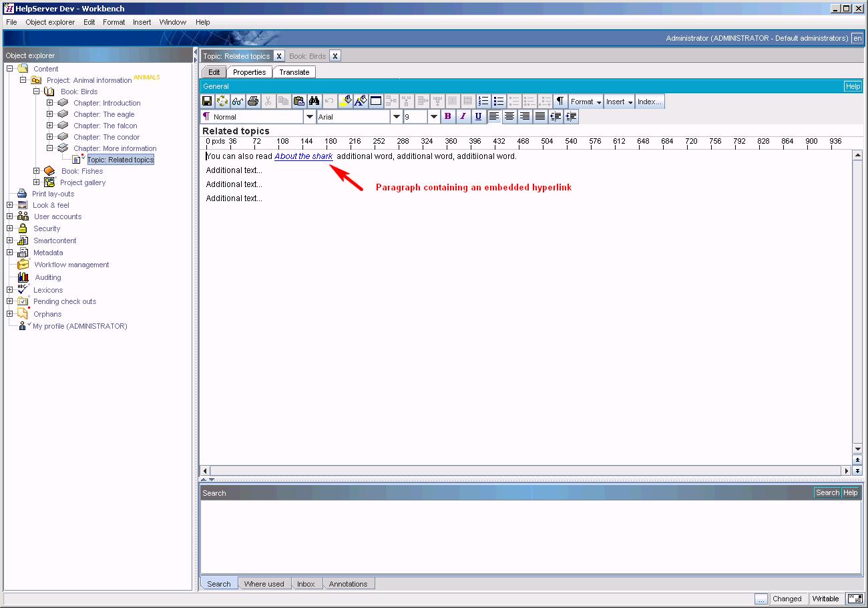Toggle Italic formatting
Viewport: 868px width, 608px height.
[463, 116]
